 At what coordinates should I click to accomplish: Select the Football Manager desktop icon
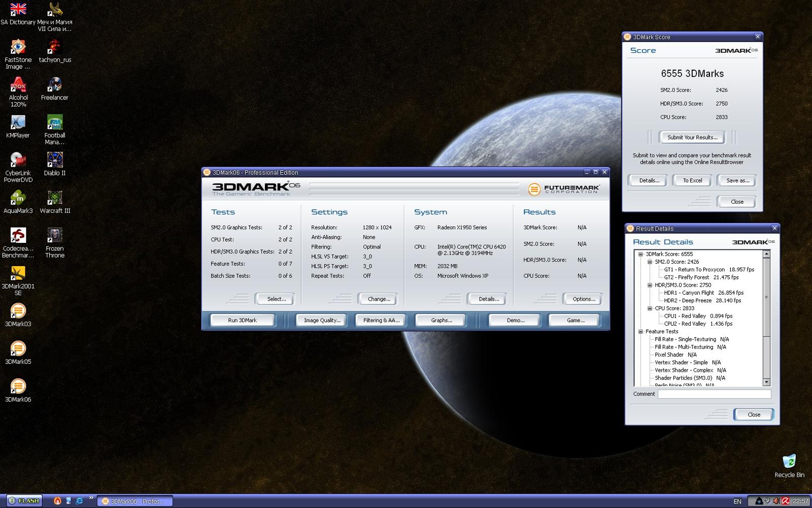click(55, 130)
